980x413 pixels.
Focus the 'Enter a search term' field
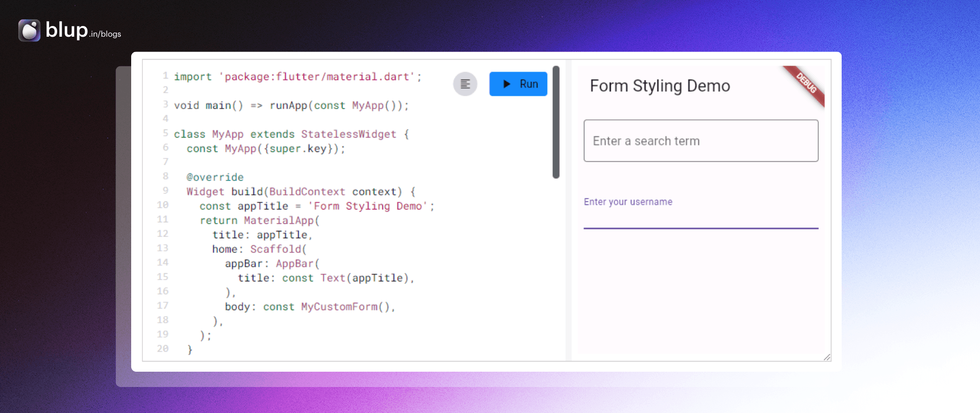pos(701,141)
